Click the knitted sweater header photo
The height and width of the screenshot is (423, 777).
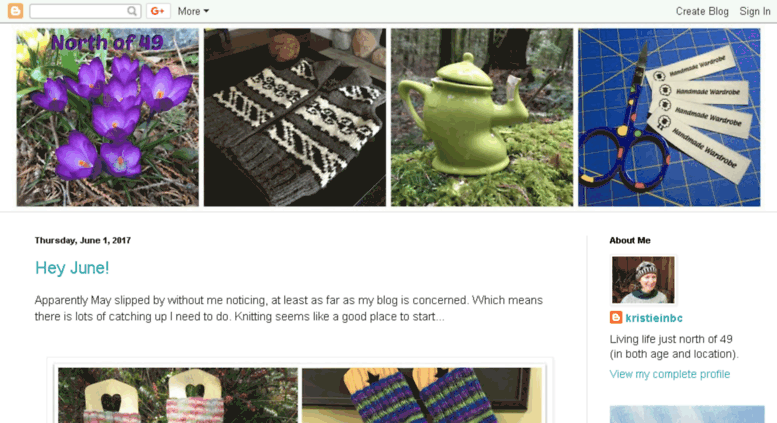[295, 117]
